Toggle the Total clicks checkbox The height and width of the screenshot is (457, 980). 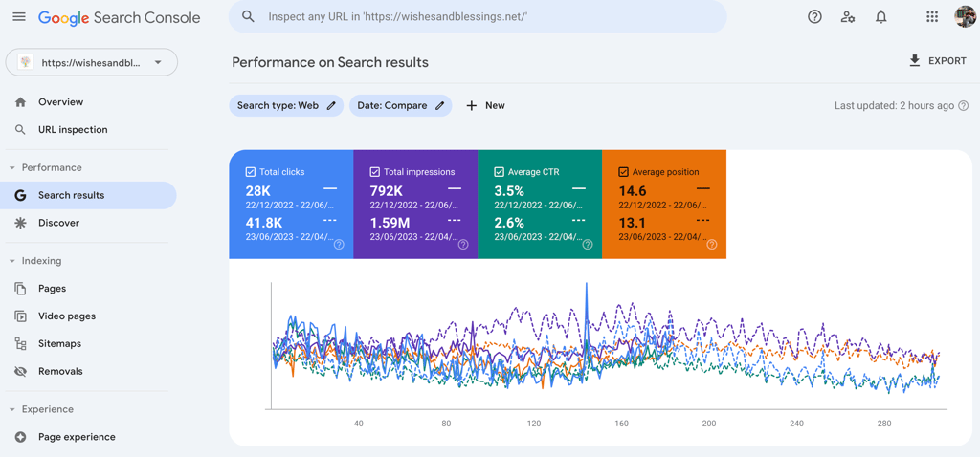(251, 172)
